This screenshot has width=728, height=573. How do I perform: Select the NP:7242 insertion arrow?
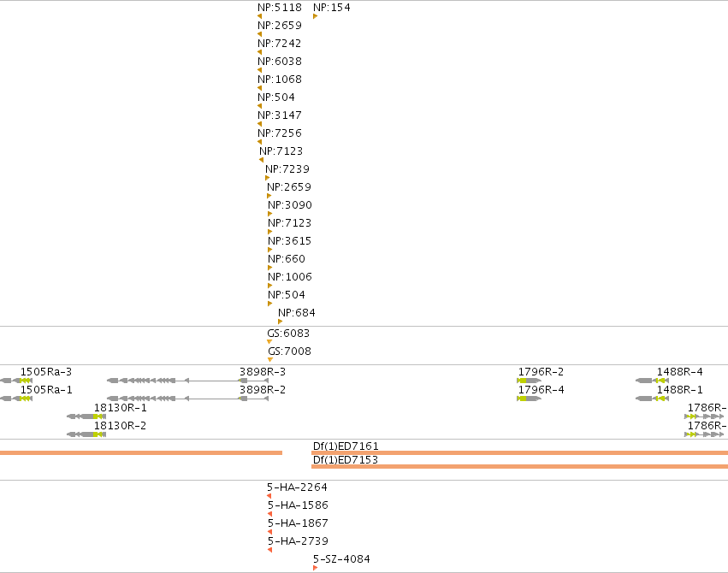259,52
